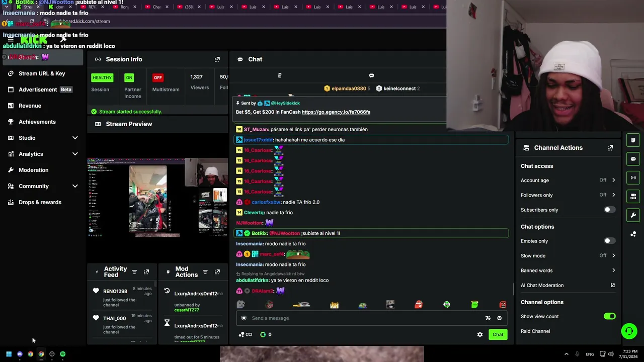The image size is (644, 362).
Task: Open chat settings gear icon
Action: coord(480,334)
